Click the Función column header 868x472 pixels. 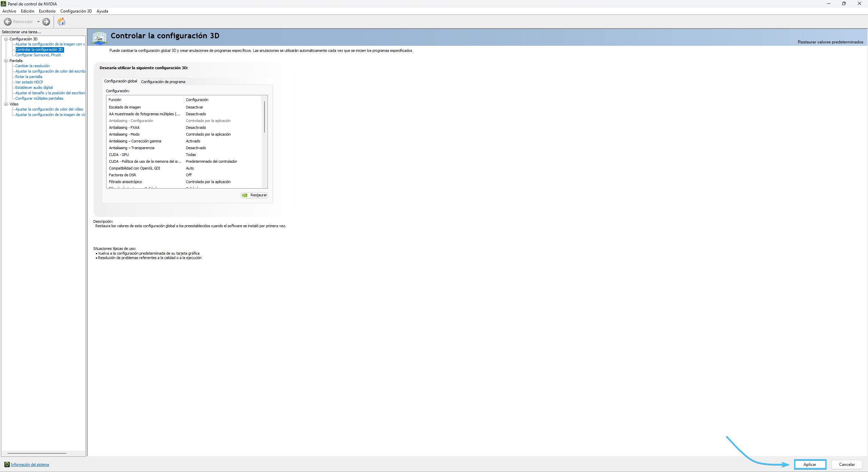[x=145, y=100]
